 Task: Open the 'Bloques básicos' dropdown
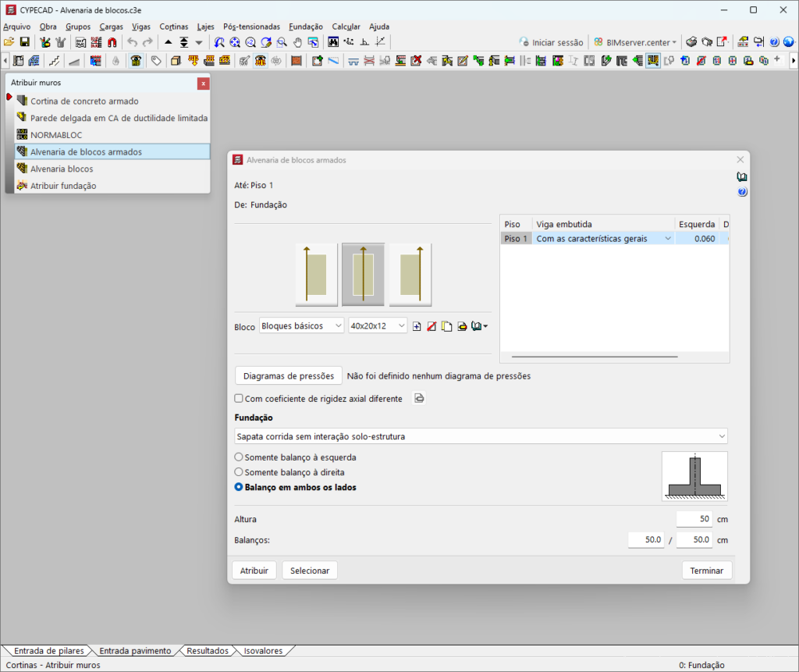pyautogui.click(x=301, y=325)
